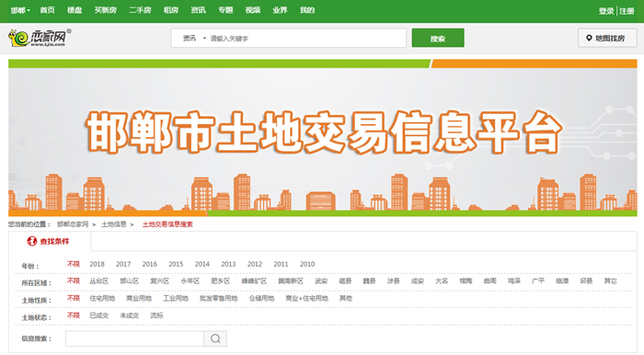Open 我的 navigation item
Viewport: 644px width, 355px height.
click(x=307, y=10)
